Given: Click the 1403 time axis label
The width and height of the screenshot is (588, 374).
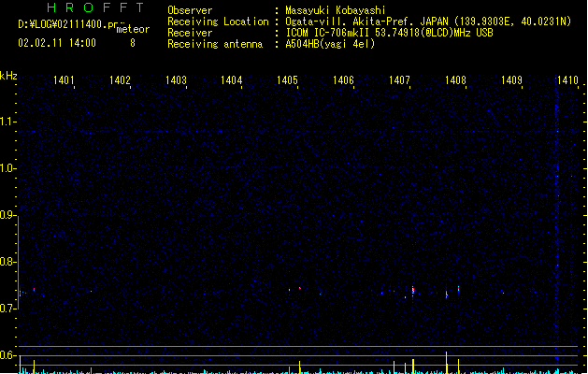Looking at the screenshot, I should tap(176, 79).
